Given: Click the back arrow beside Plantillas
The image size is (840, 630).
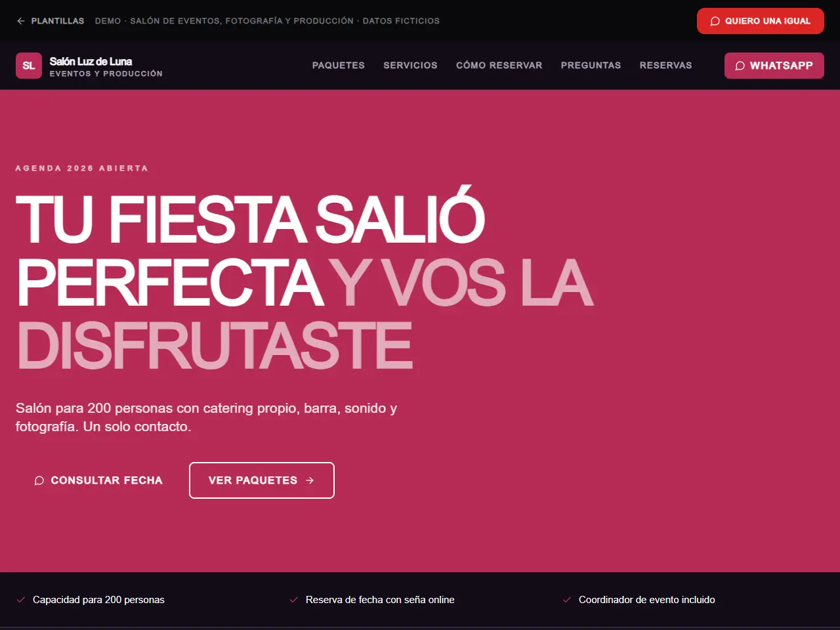Looking at the screenshot, I should pyautogui.click(x=21, y=21).
